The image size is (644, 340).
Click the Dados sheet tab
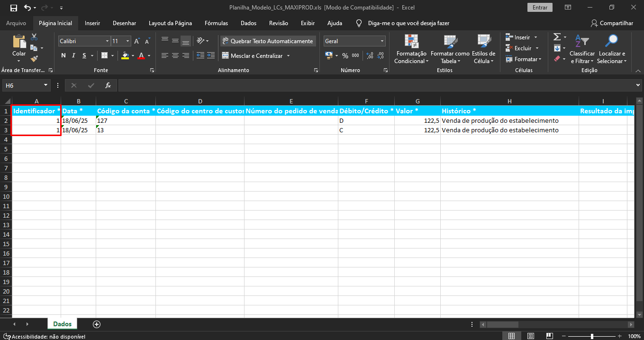click(63, 324)
